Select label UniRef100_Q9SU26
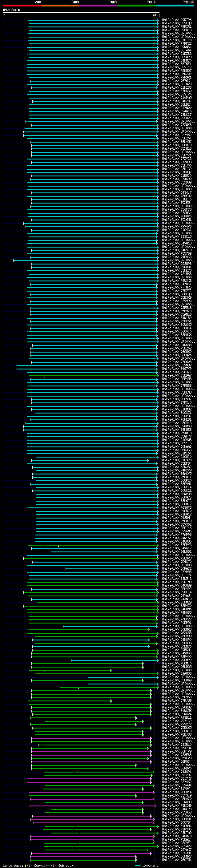 pyautogui.click(x=177, y=118)
